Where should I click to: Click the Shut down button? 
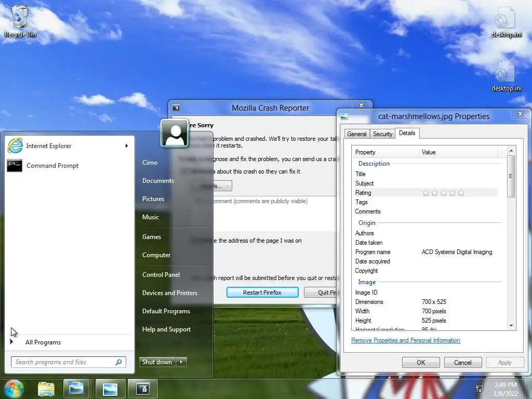157,362
